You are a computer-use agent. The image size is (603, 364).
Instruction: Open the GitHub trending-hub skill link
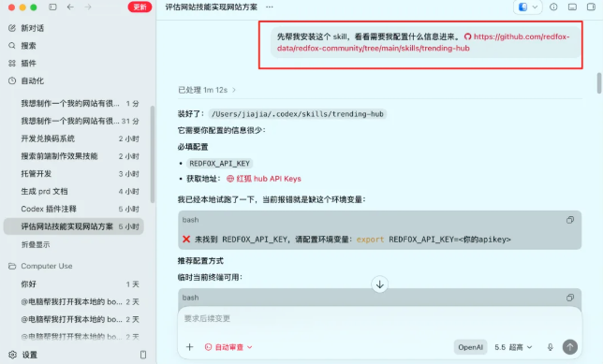coord(423,42)
